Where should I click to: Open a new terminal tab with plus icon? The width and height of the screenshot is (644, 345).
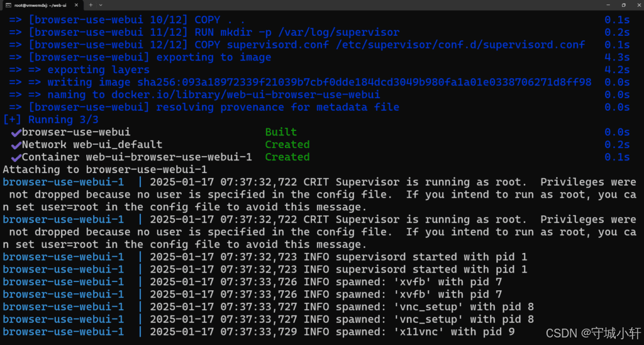click(x=91, y=5)
